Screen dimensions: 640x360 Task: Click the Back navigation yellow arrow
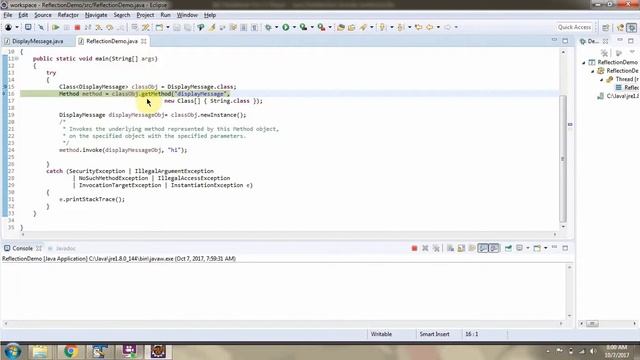click(x=429, y=27)
